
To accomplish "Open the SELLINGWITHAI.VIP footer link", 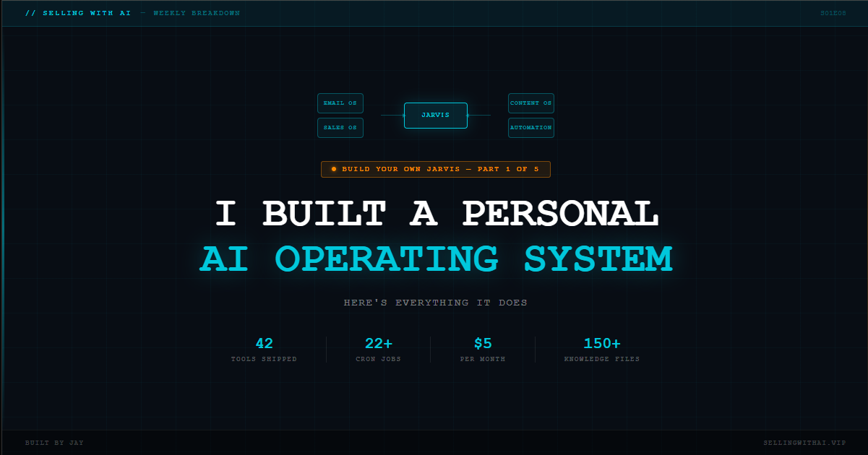I will pos(804,442).
